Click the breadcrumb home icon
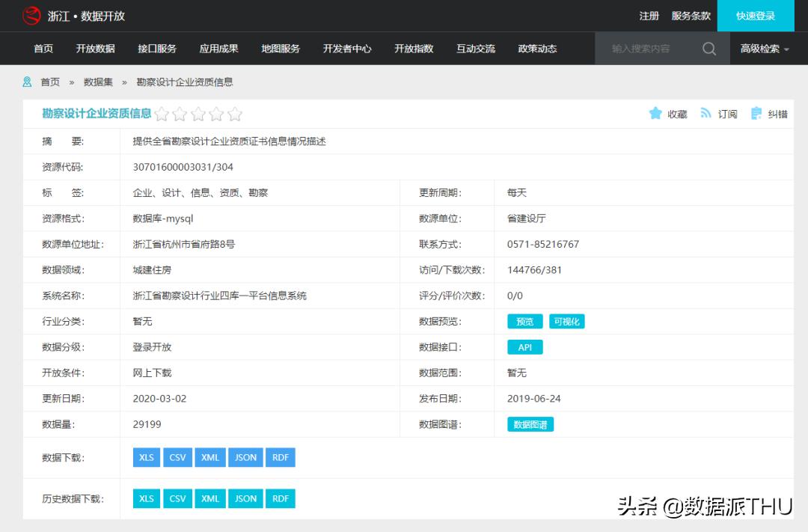Viewport: 808px width, 532px height. click(26, 81)
